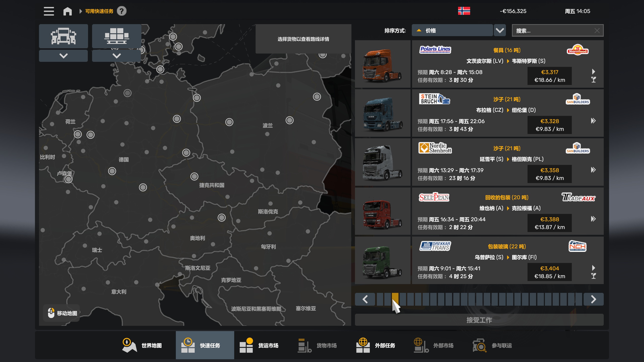Image resolution: width=644 pixels, height=362 pixels.
Task: Select the white Volvo truck thumbnail
Action: point(382,162)
